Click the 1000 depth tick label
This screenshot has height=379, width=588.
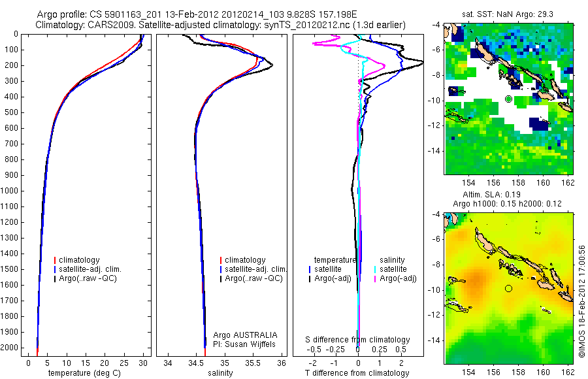(x=9, y=191)
